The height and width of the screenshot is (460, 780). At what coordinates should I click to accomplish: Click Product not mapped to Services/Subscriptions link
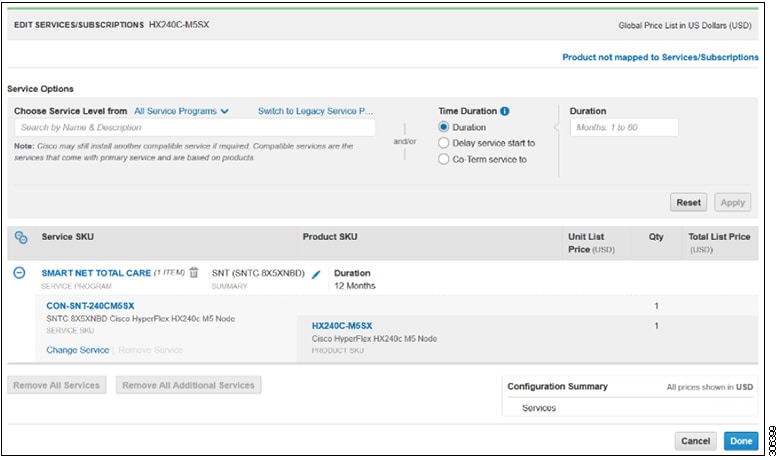click(660, 57)
